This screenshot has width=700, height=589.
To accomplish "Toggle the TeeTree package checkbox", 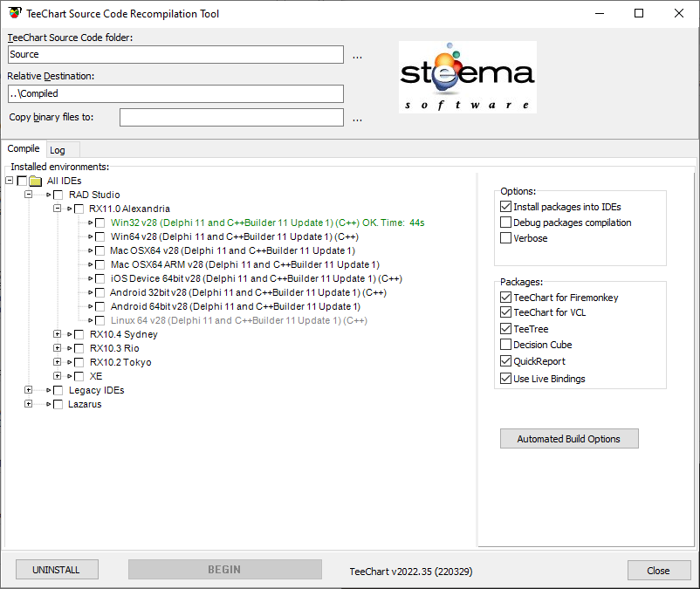I will pyautogui.click(x=506, y=329).
